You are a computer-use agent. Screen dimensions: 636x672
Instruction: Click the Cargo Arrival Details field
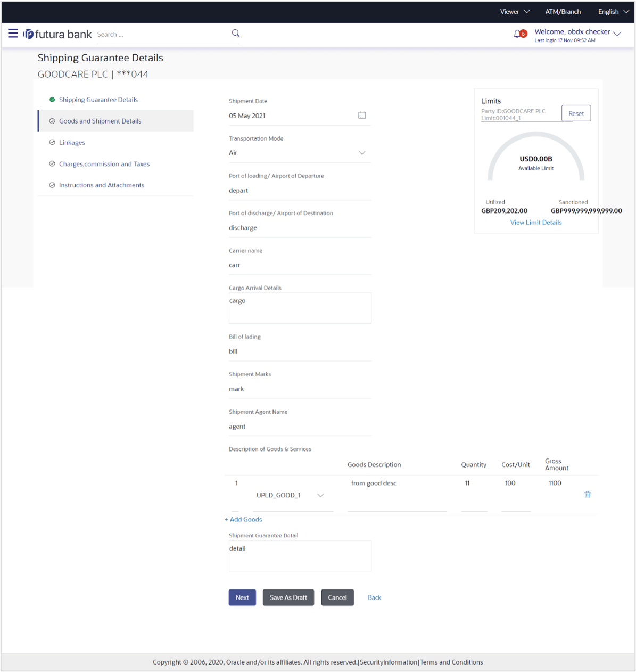300,308
